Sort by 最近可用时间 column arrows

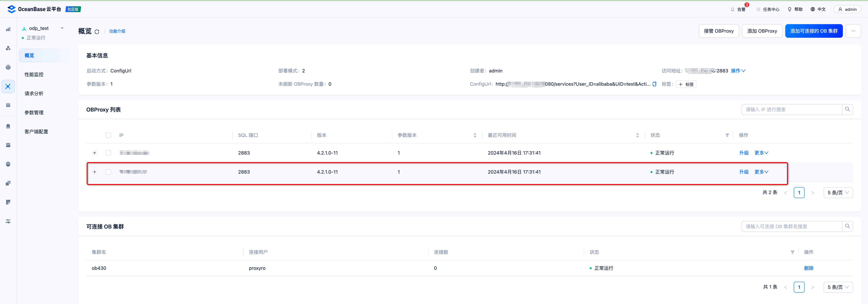click(x=637, y=136)
